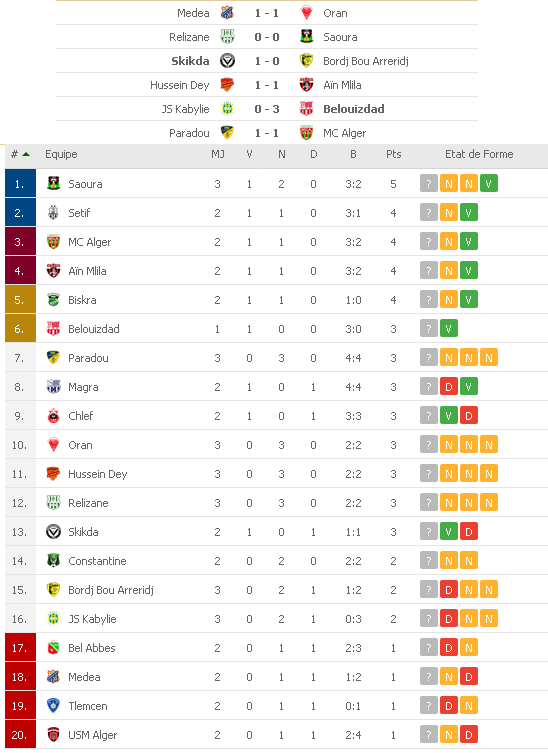Image resolution: width=548 pixels, height=753 pixels.
Task: Click Oran red logo in standings
Action: pyautogui.click(x=53, y=445)
